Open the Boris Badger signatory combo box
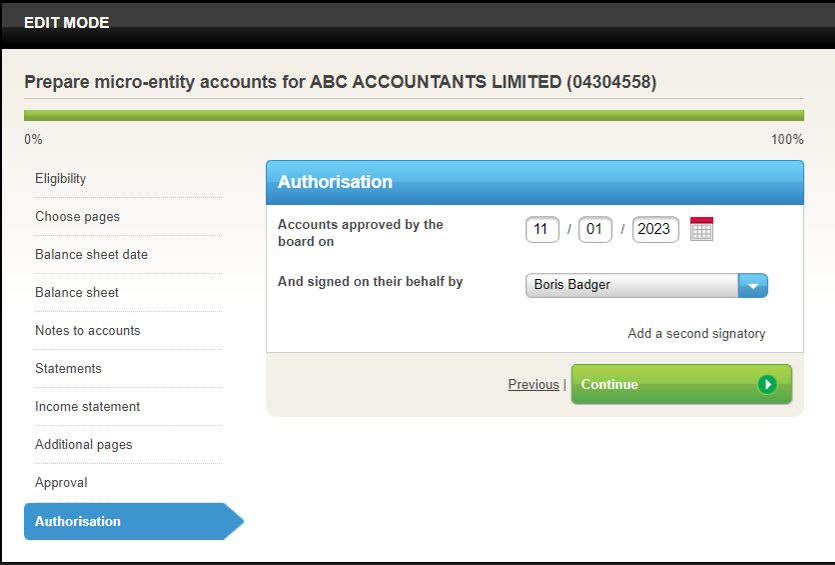Image resolution: width=835 pixels, height=565 pixels. click(632, 285)
